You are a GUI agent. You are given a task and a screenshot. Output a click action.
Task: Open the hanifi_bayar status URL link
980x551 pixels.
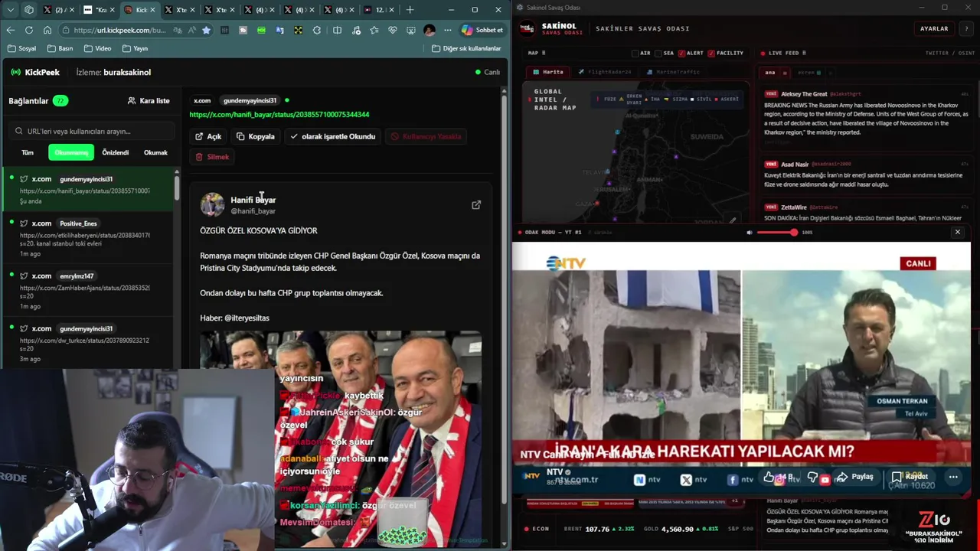tap(279, 114)
